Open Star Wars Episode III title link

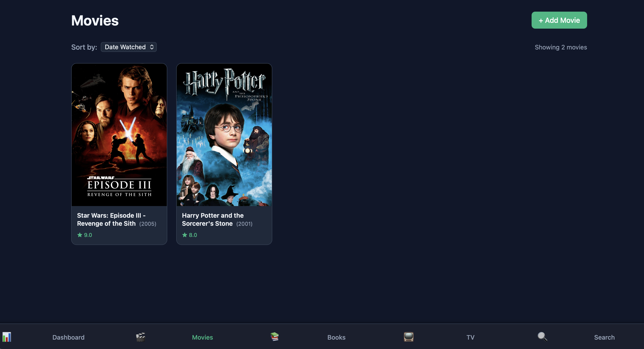tap(111, 219)
